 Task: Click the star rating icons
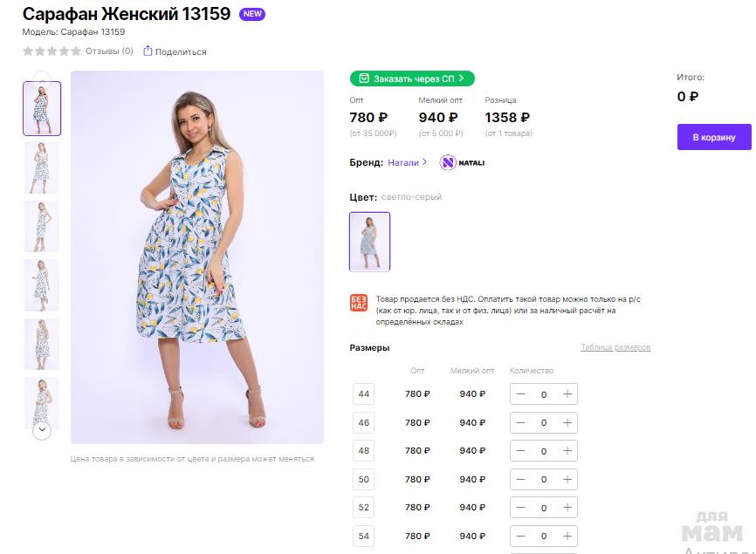[x=52, y=51]
